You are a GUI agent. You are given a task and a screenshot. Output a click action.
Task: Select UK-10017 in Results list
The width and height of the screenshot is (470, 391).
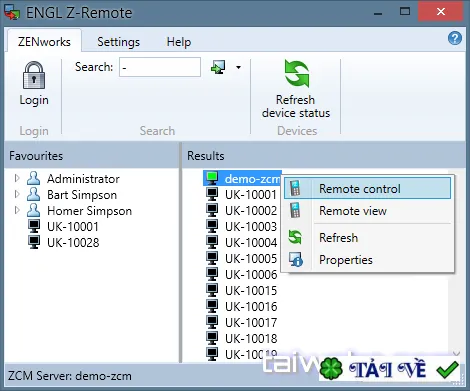pyautogui.click(x=251, y=323)
